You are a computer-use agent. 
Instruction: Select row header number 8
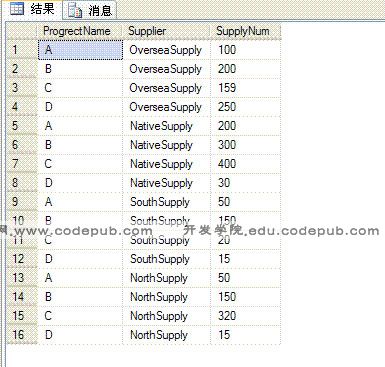[x=22, y=183]
